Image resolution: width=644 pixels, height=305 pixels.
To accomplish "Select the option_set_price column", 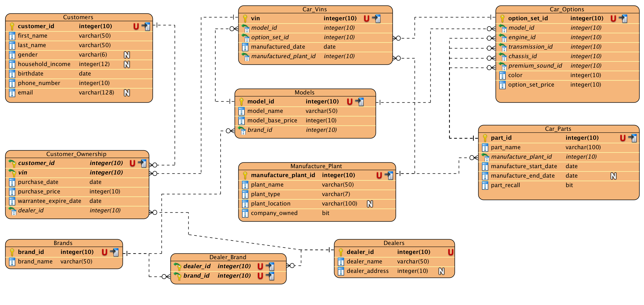I will (x=567, y=85).
